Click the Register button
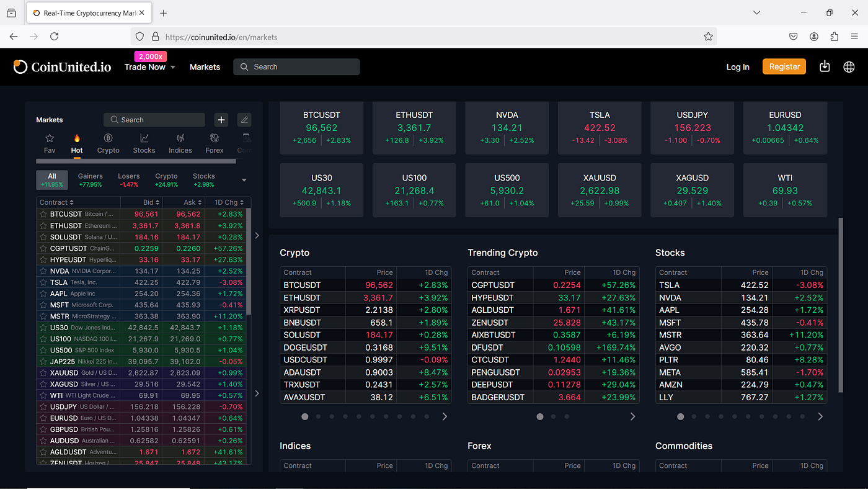Image resolution: width=868 pixels, height=489 pixels. [784, 66]
